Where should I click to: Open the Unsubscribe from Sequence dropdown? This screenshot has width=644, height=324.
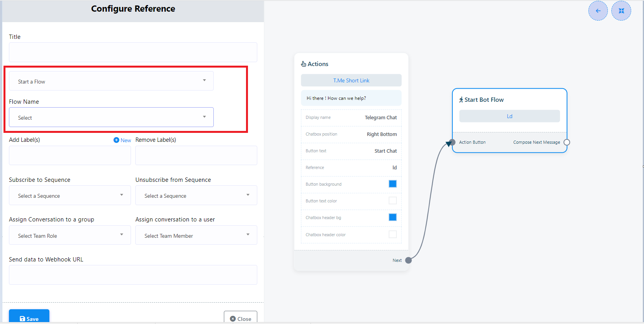point(196,195)
